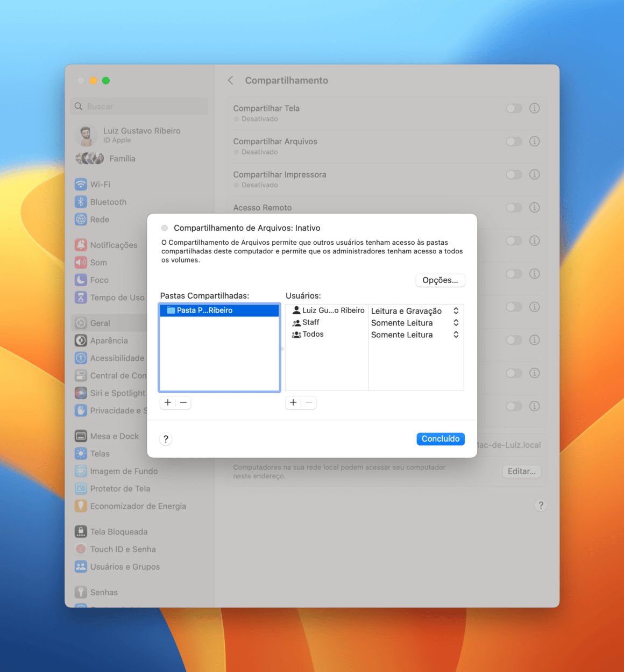Open the help question mark in the dialog
Viewport: 624px width, 672px height.
tap(166, 438)
